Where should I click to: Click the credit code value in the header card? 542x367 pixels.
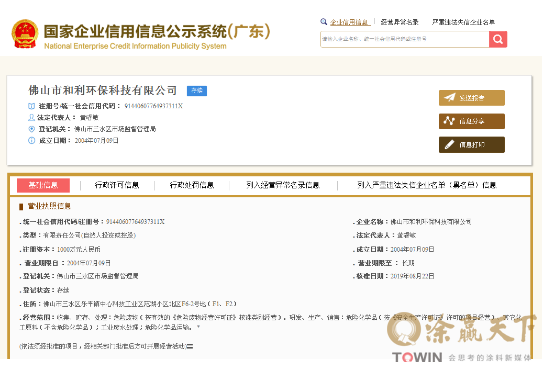153,106
